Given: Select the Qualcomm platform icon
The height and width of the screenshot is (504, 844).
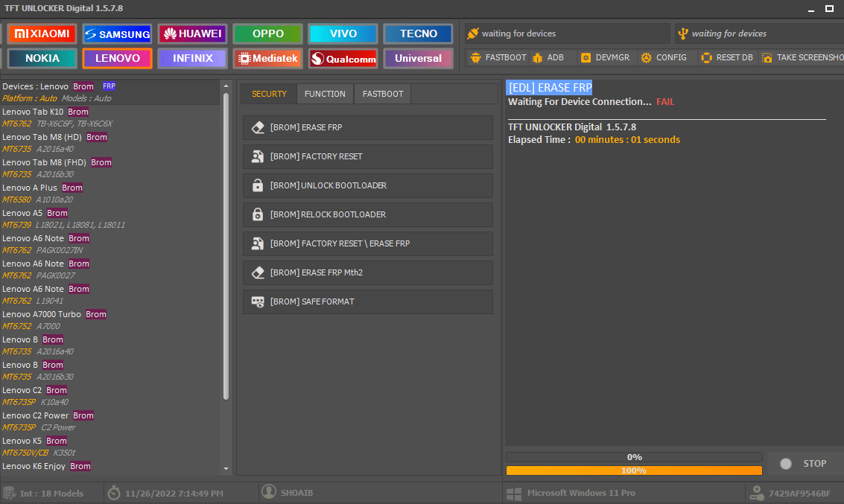Looking at the screenshot, I should click(343, 58).
